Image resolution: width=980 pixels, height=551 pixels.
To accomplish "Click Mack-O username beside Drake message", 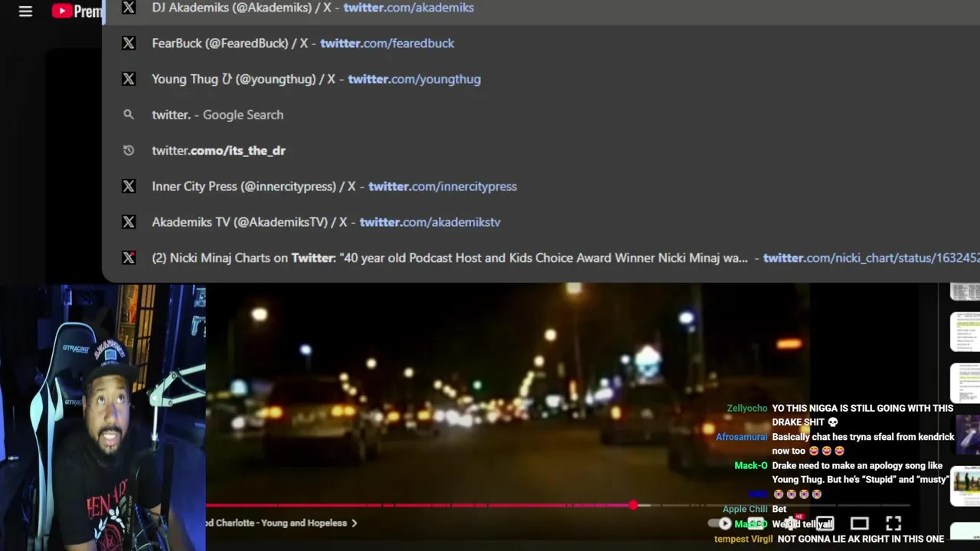I will pyautogui.click(x=750, y=465).
